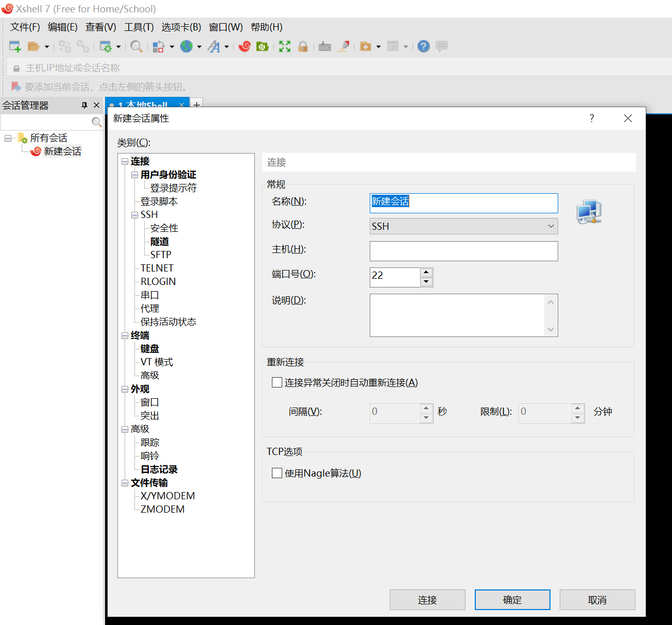Open the 查看(V) menu
Image resolution: width=672 pixels, height=625 pixels.
[101, 27]
